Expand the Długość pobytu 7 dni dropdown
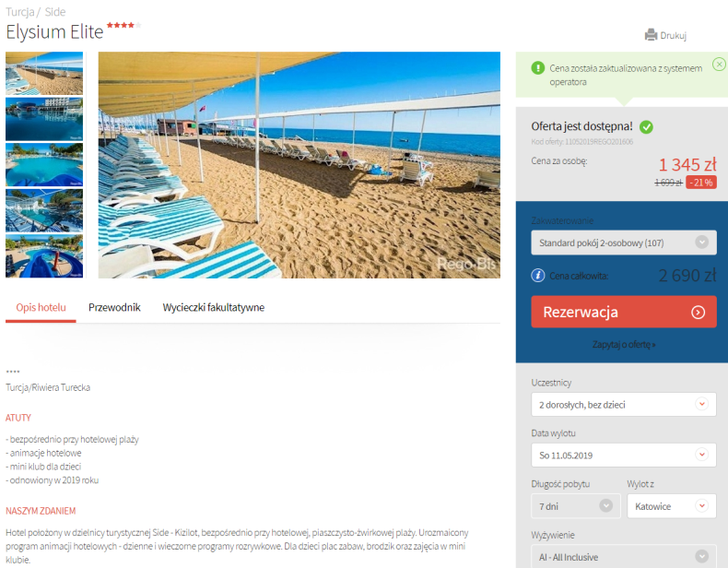 point(576,506)
